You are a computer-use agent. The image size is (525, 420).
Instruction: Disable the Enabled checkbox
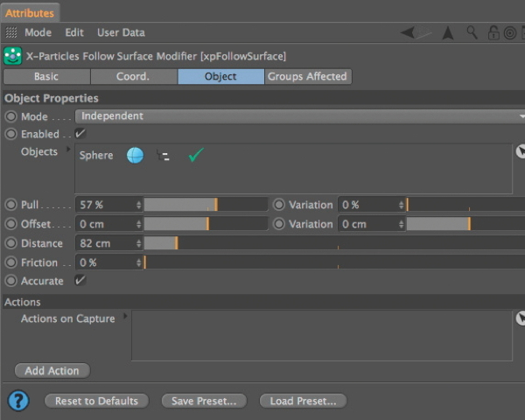[x=80, y=134]
